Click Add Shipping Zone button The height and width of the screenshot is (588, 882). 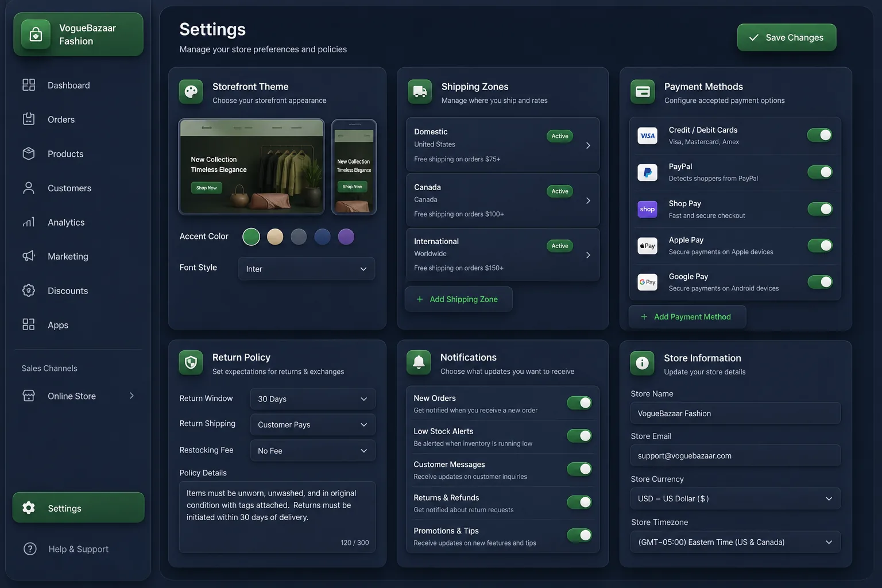coord(458,299)
